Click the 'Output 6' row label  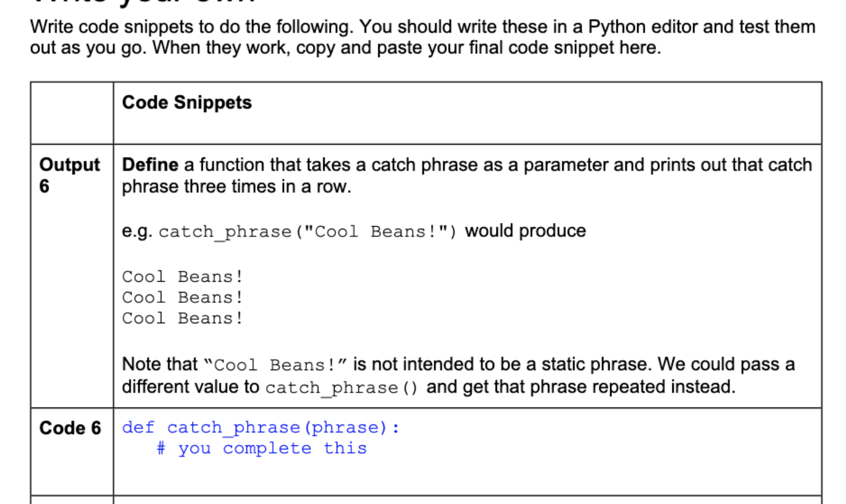point(70,175)
